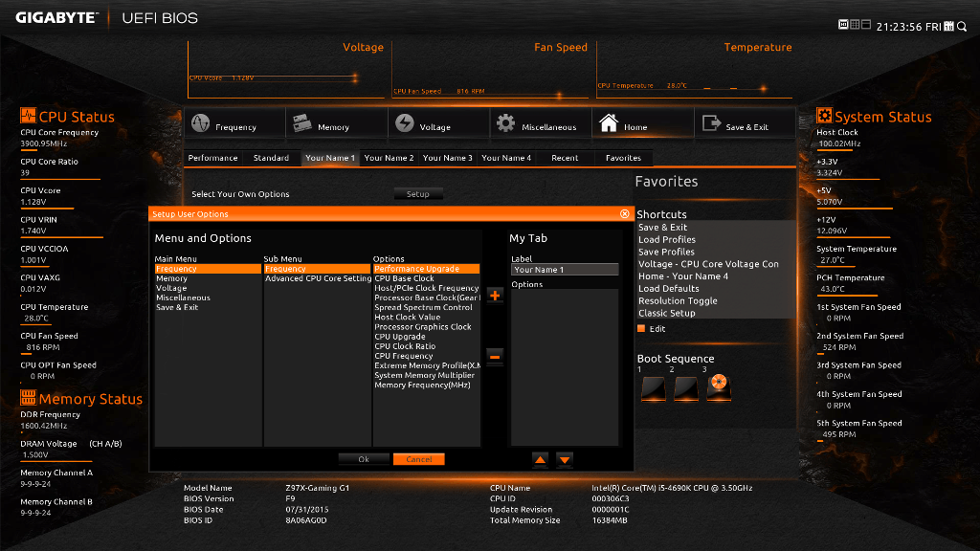Screen dimensions: 980x551
Task: Switch to the Performance tab
Action: 212,158
